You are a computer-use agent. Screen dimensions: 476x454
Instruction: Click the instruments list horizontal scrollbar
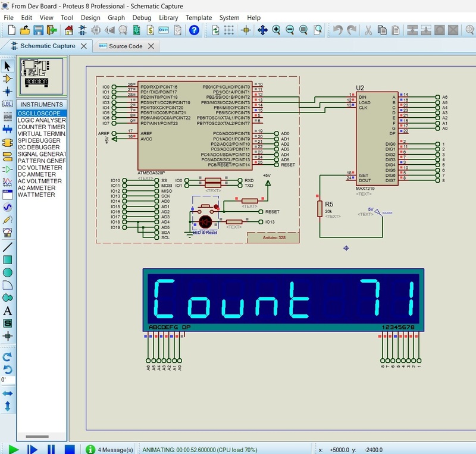(x=37, y=436)
